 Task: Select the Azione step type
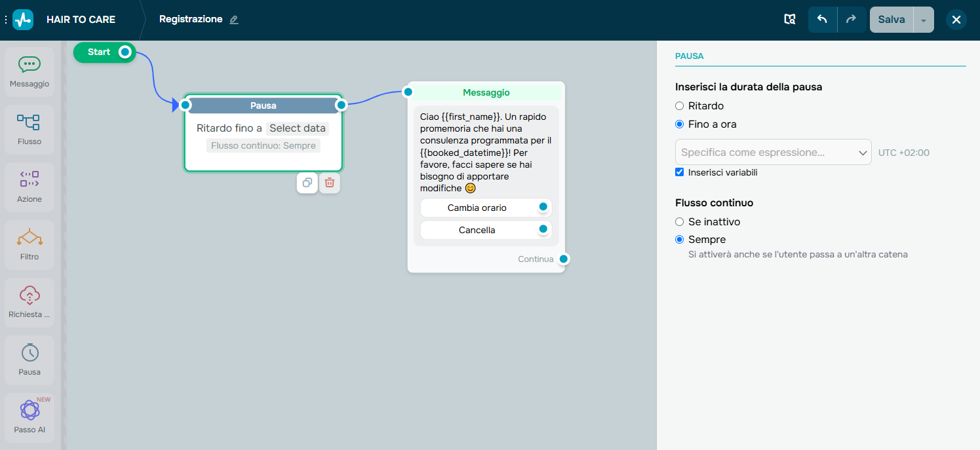29,187
